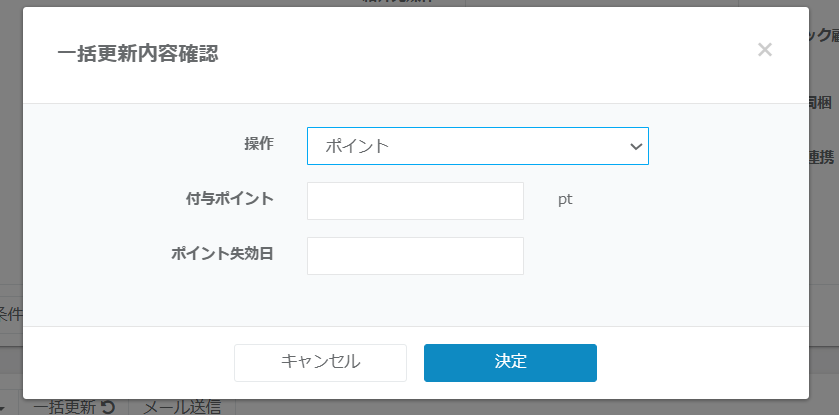Screen dimensions: 839x415
Task: Click the pt unit text
Action: coord(565,199)
